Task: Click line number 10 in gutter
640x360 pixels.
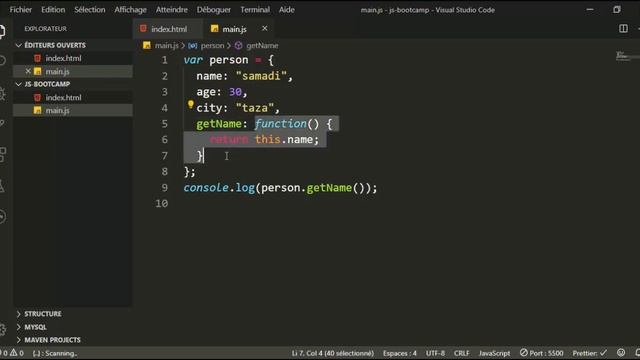Action: tap(162, 204)
